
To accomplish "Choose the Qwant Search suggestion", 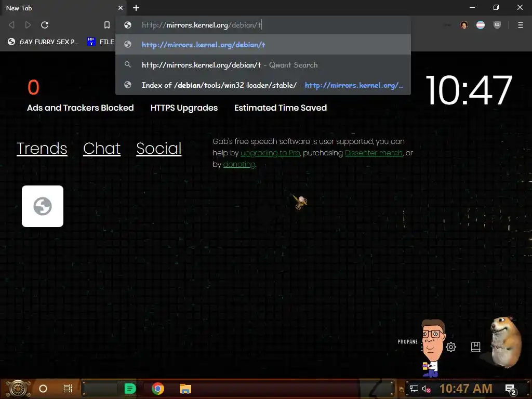I will 263,65.
